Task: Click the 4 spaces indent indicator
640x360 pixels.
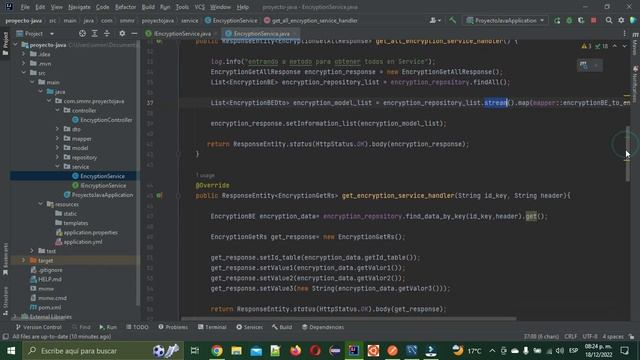Action: [613, 336]
